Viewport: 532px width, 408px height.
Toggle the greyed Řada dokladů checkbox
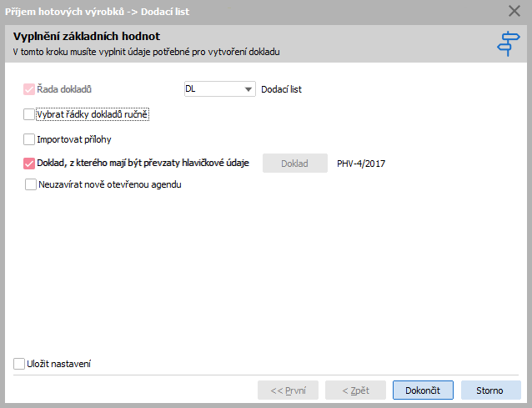[29, 89]
